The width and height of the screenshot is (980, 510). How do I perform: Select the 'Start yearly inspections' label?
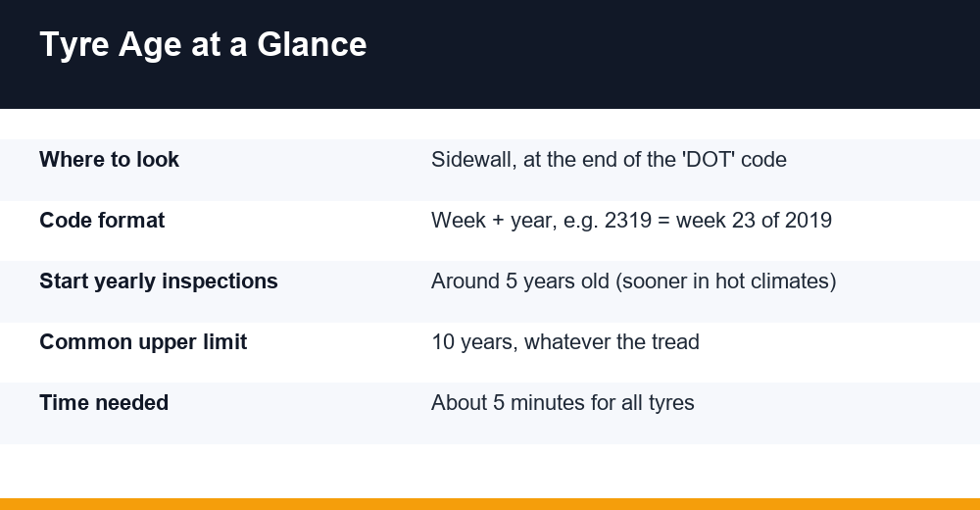click(159, 281)
